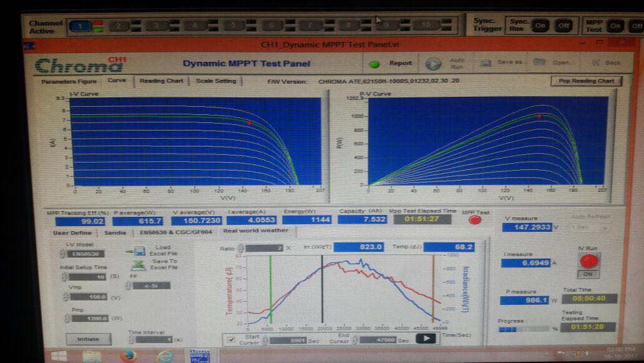Switch to the Sandia tab
644x363 pixels.
[x=115, y=232]
